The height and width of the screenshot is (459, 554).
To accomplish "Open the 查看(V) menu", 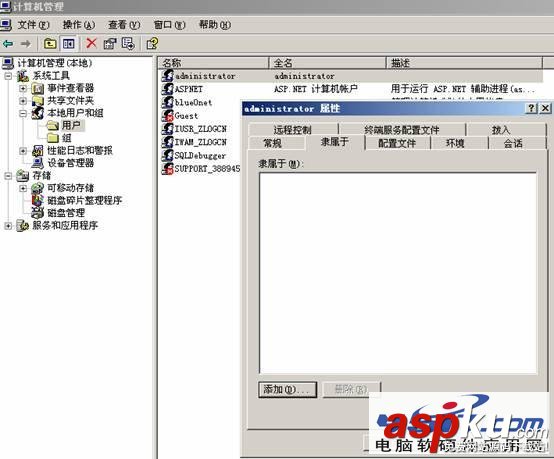I will (124, 25).
